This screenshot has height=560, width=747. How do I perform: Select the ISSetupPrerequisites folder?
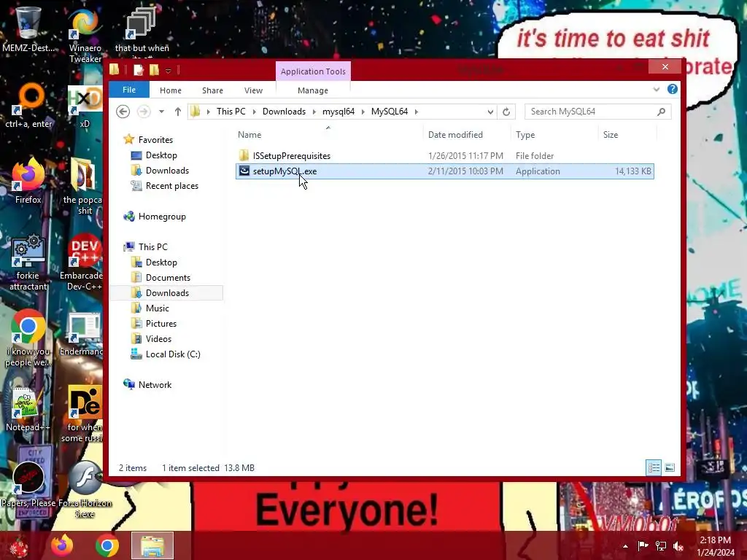(x=292, y=156)
